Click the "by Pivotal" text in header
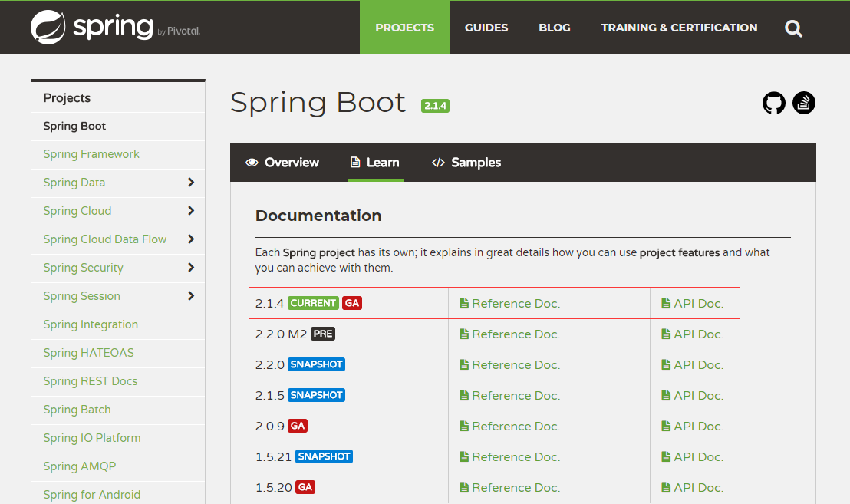Viewport: 850px width, 504px height. [179, 31]
